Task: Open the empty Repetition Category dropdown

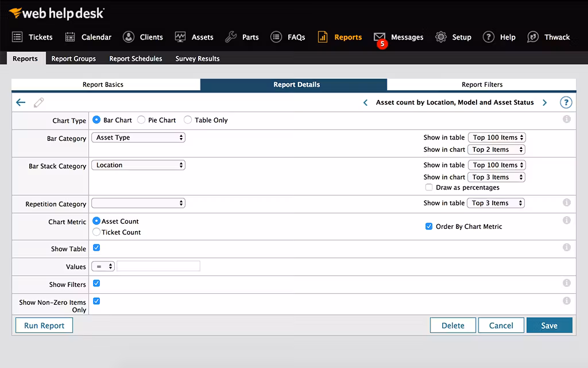Action: point(138,203)
